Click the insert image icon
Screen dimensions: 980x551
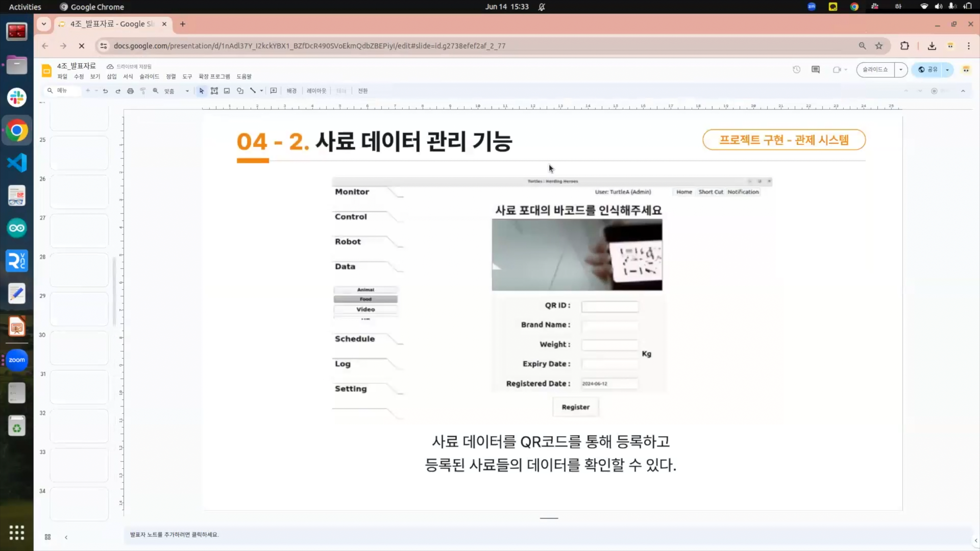point(227,91)
